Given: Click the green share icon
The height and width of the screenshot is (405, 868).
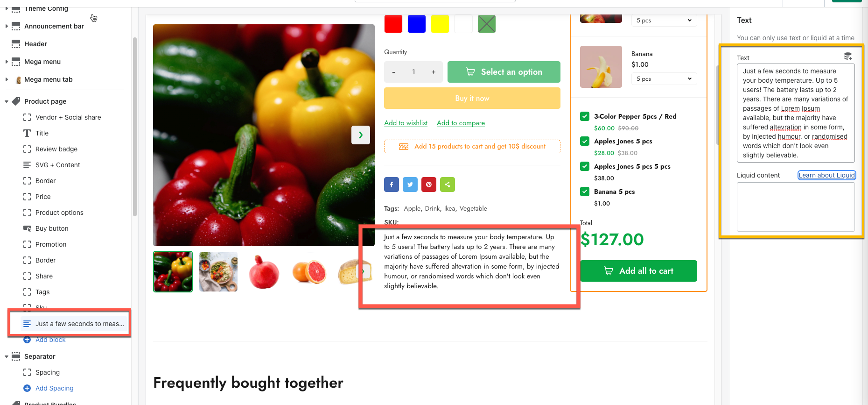Looking at the screenshot, I should pos(448,185).
